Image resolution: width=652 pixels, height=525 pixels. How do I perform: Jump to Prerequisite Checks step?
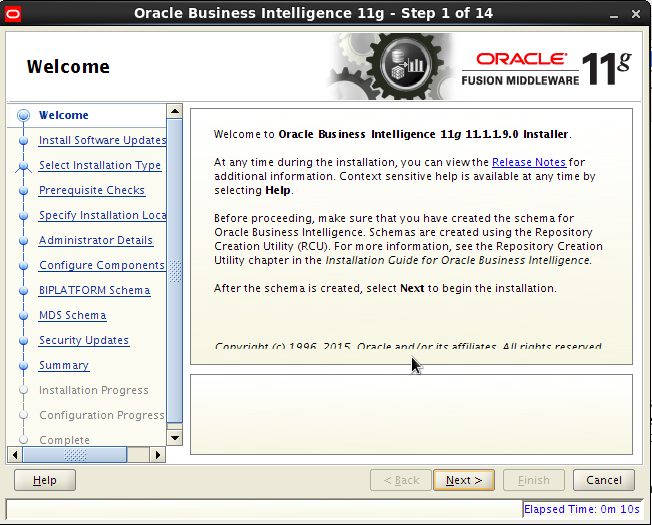(92, 190)
